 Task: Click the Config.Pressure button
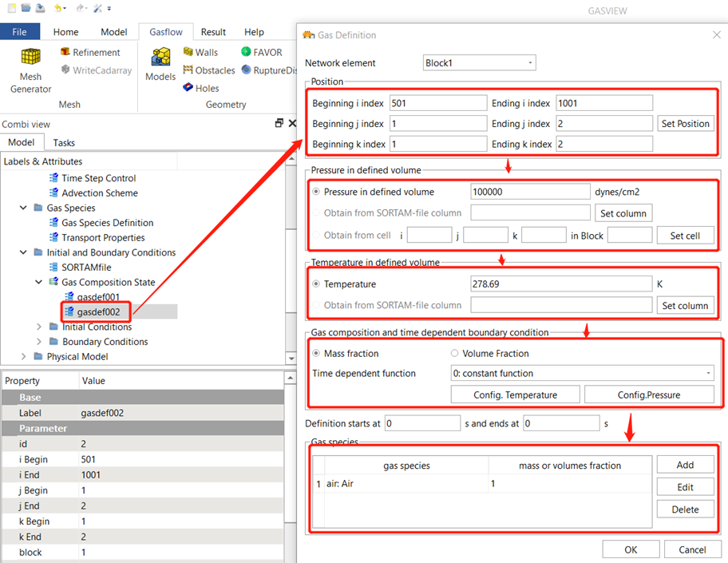649,394
